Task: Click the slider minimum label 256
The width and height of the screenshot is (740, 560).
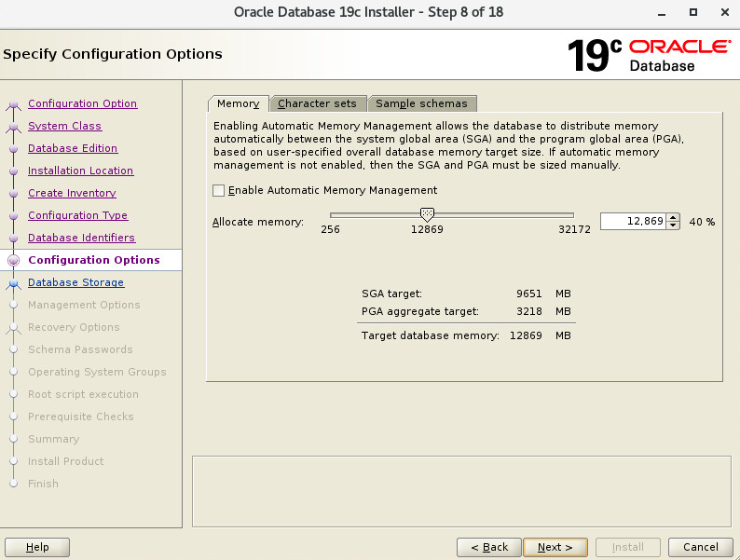Action: [x=330, y=230]
